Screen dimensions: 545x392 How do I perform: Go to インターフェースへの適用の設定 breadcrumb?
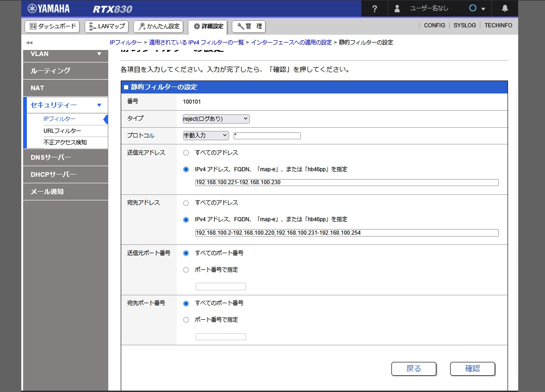[x=291, y=43]
